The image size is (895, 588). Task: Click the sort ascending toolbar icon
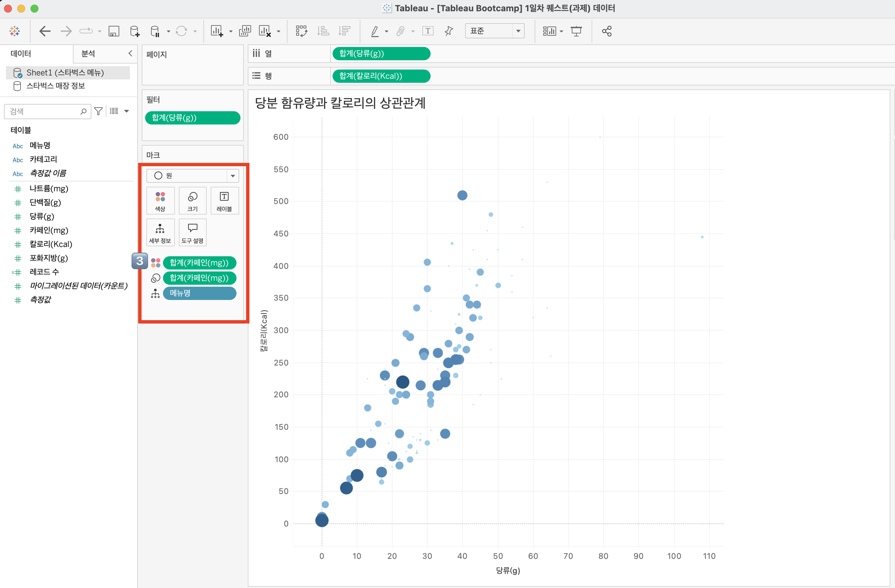[x=323, y=31]
